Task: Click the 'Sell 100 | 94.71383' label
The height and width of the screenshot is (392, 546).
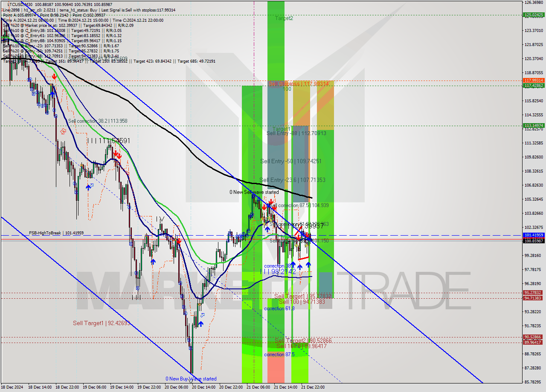Action: pos(302,302)
